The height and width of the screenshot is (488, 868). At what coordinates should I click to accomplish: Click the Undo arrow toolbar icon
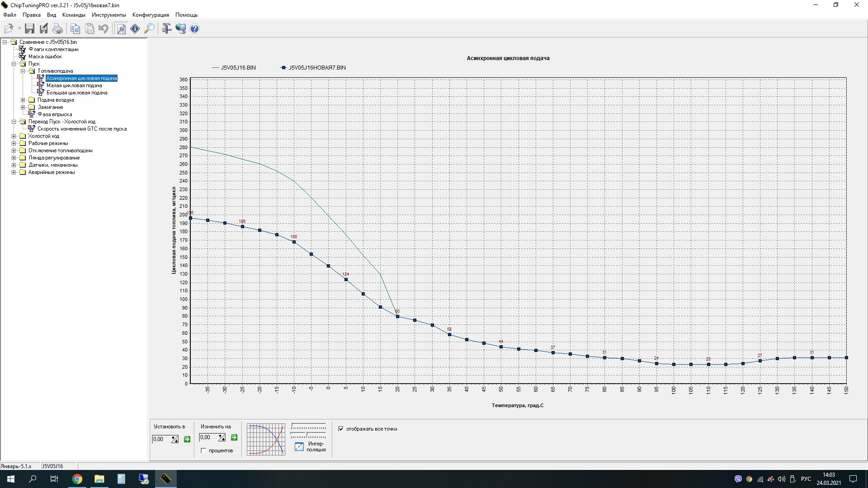104,29
